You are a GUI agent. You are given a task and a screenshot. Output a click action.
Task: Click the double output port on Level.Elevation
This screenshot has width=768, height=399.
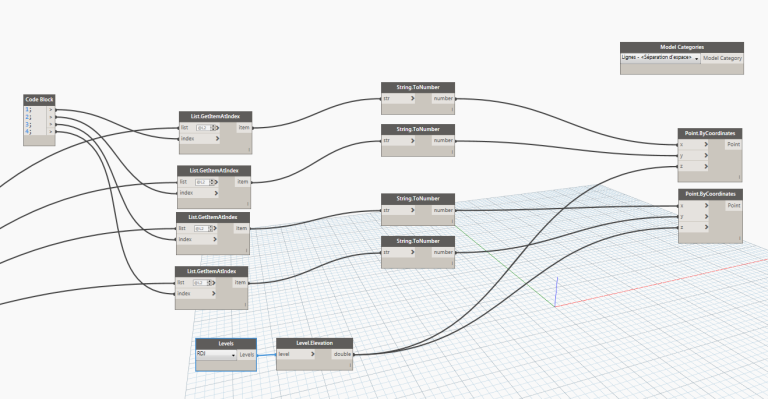pyautogui.click(x=342, y=354)
